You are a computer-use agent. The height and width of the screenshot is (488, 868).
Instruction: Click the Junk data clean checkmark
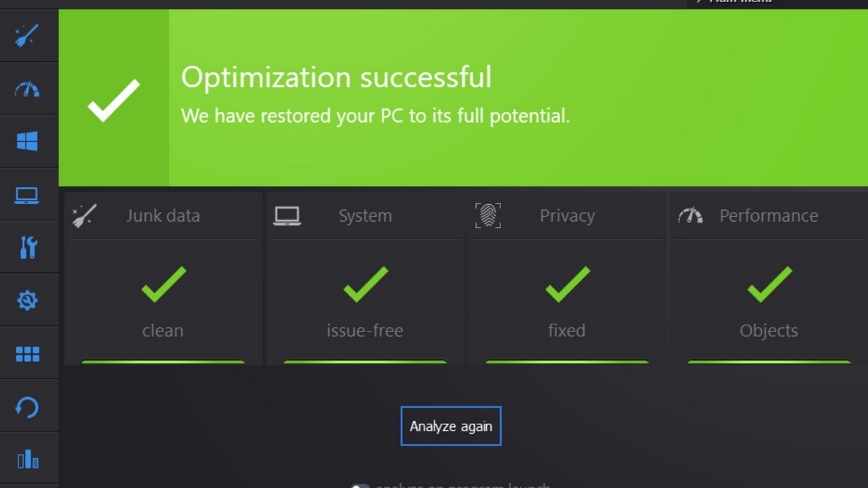tap(163, 283)
